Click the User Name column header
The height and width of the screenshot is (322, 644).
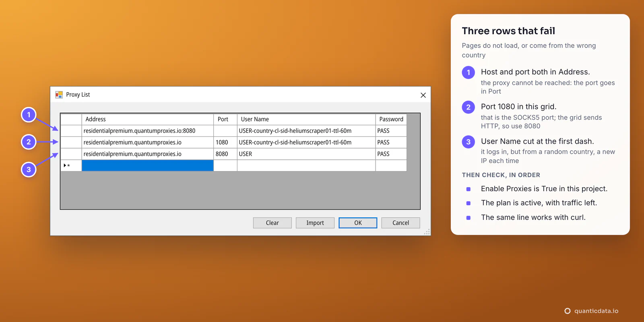[x=306, y=120]
